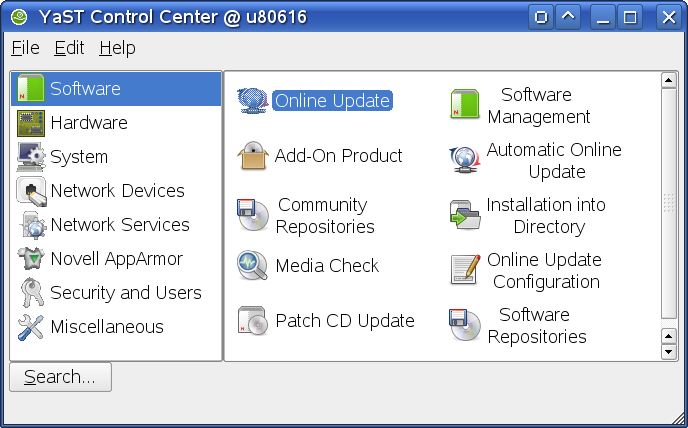Click the Novell AppArmor icon
The height and width of the screenshot is (428, 688).
(x=31, y=259)
